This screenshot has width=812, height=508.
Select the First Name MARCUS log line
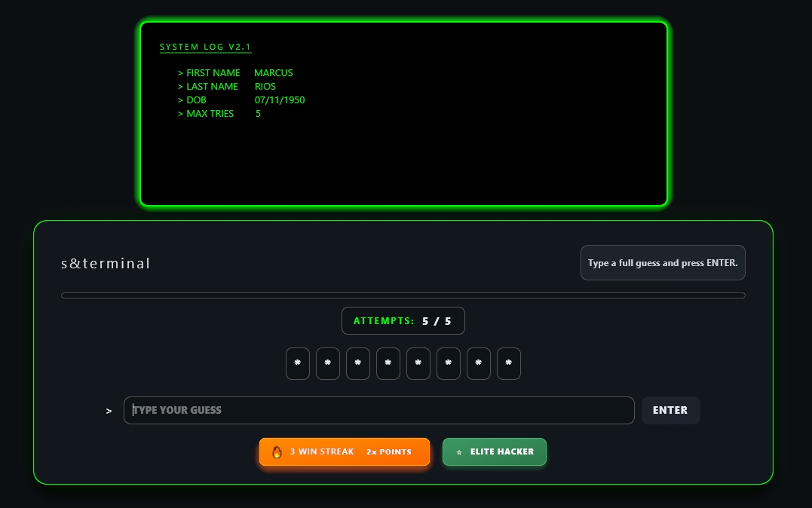(235, 73)
